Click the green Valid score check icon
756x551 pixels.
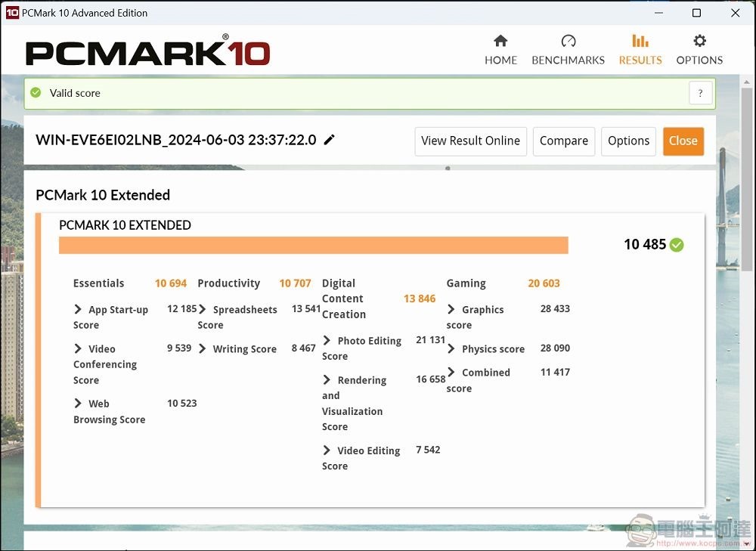[x=36, y=92]
